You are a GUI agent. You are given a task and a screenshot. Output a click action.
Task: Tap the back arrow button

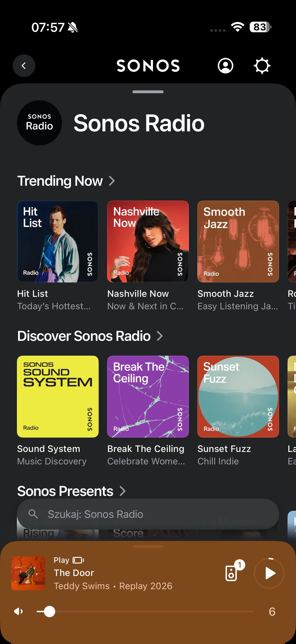[x=24, y=66]
